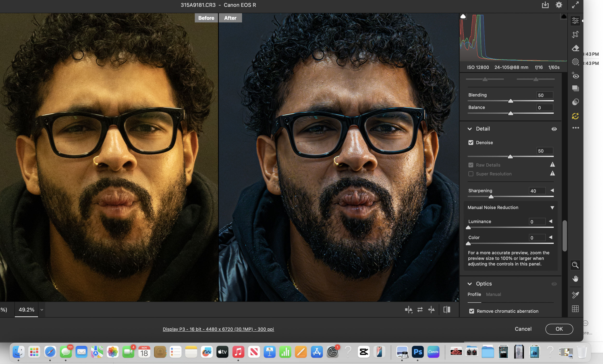Open the zoom level dropdown arrow

(42, 310)
